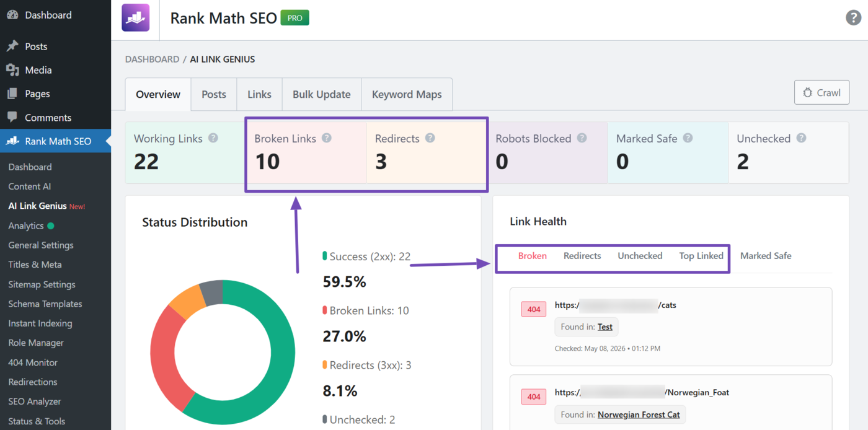This screenshot has height=430, width=868.
Task: Open the Norwegian Forest Cat post link
Action: click(x=639, y=415)
